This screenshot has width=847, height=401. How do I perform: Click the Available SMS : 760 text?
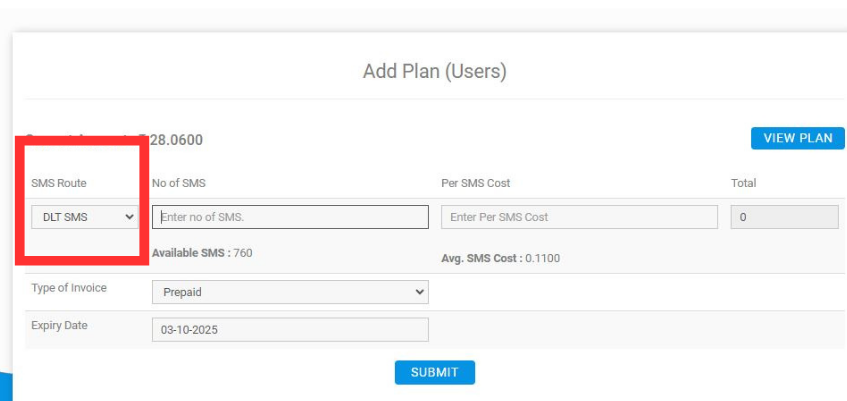click(202, 253)
